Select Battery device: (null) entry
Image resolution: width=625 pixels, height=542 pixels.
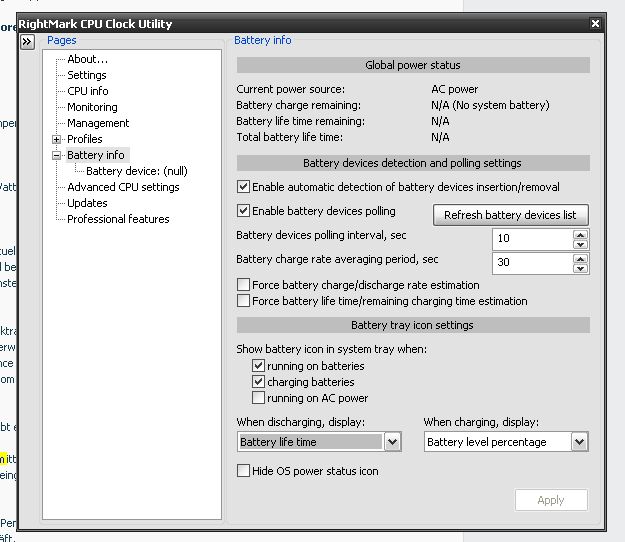pyautogui.click(x=137, y=171)
